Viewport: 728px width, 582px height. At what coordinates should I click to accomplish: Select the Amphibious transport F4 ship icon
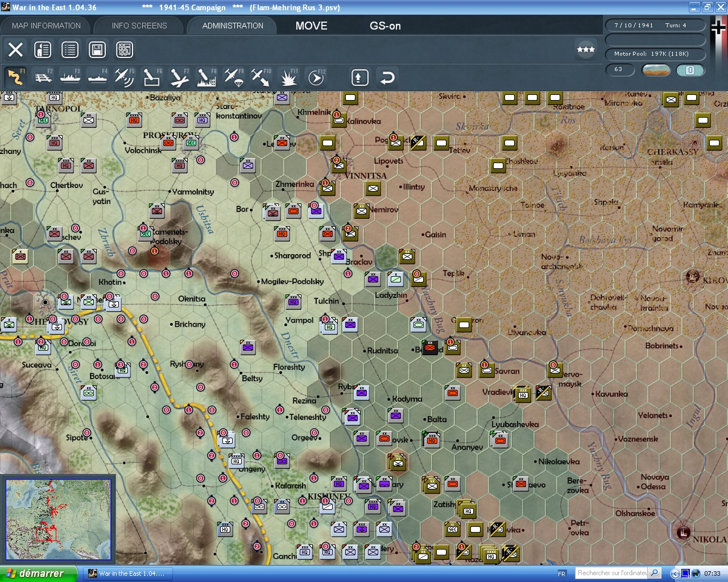(97, 77)
